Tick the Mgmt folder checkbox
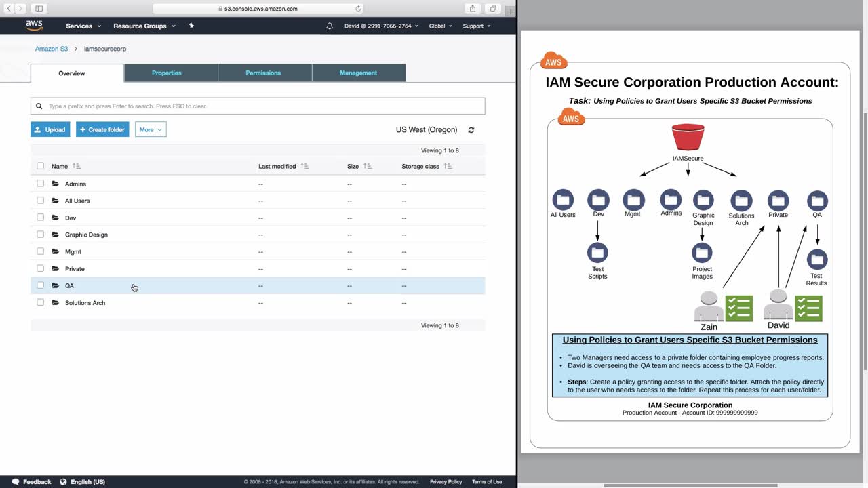868x488 pixels. (40, 251)
